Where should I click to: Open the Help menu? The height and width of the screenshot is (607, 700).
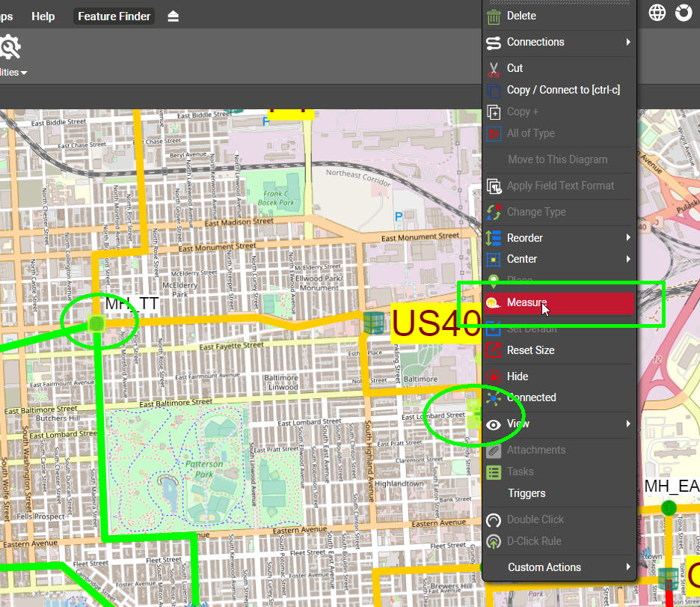coord(43,16)
